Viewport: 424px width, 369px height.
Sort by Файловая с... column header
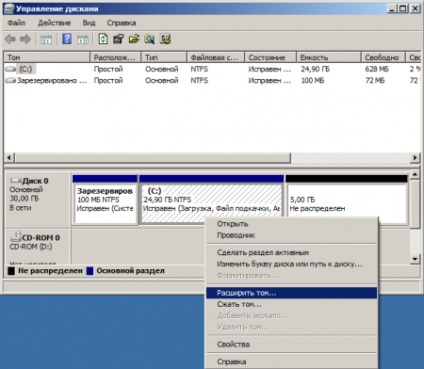pos(216,57)
